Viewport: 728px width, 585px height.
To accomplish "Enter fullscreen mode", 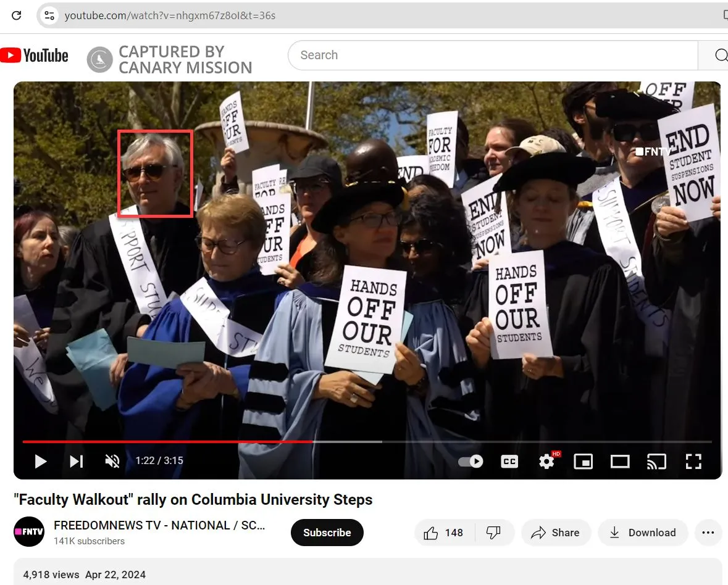I will 693,461.
